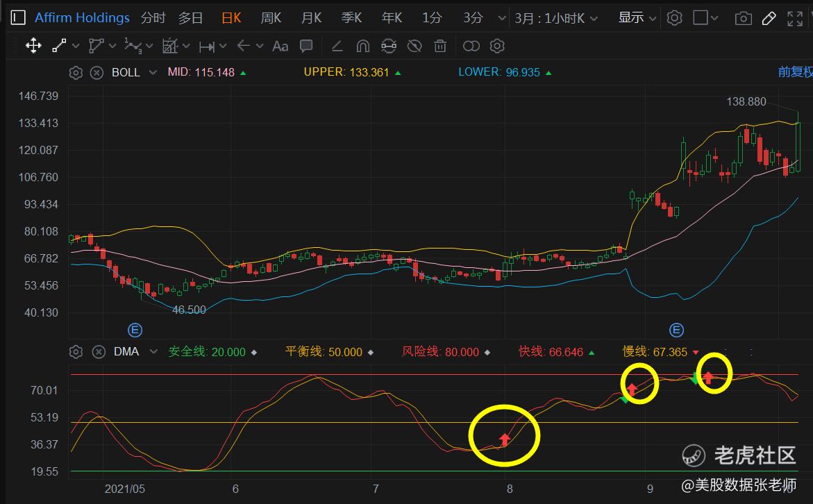The image size is (813, 504).
Task: Open drawing toolbar settings gear
Action: tap(497, 46)
